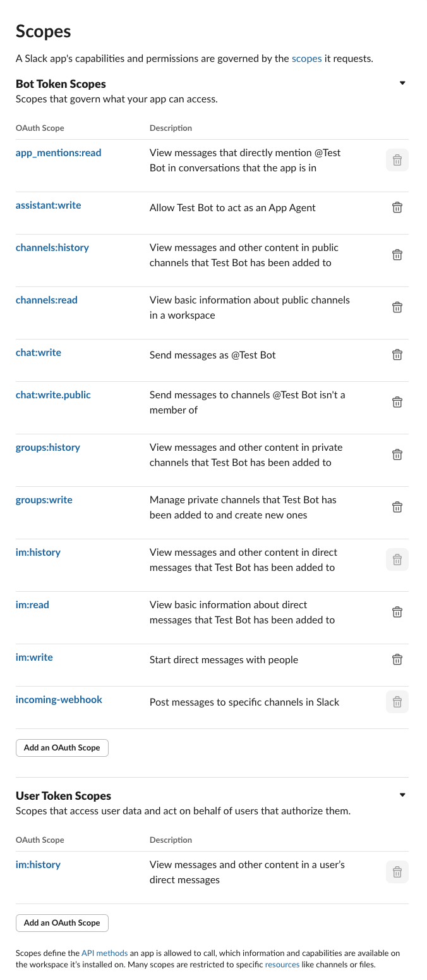Delete the im:write scope
The image size is (427, 980).
pyautogui.click(x=397, y=659)
